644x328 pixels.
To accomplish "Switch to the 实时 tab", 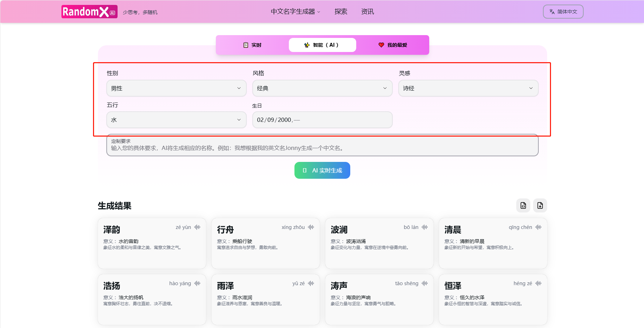I will pos(252,45).
